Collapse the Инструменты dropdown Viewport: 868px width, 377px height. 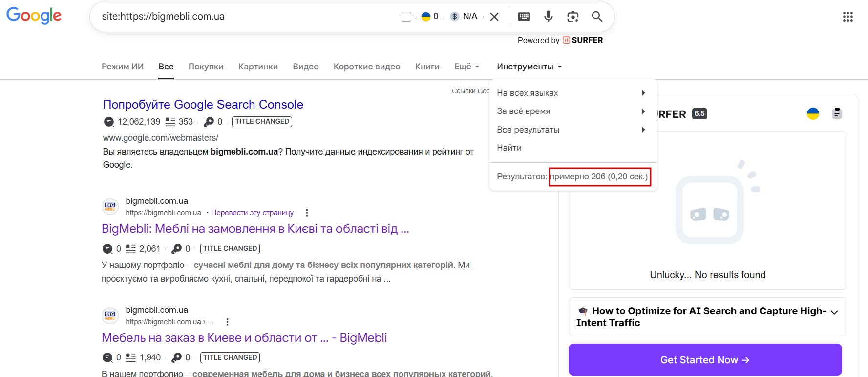coord(529,67)
